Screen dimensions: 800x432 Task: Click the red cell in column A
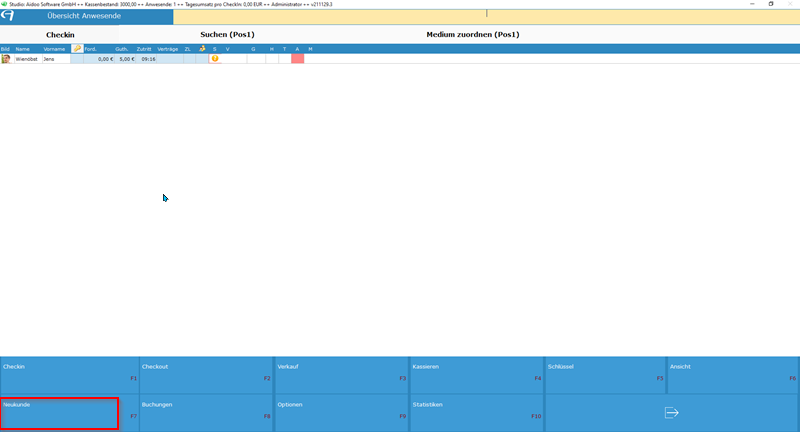[297, 59]
